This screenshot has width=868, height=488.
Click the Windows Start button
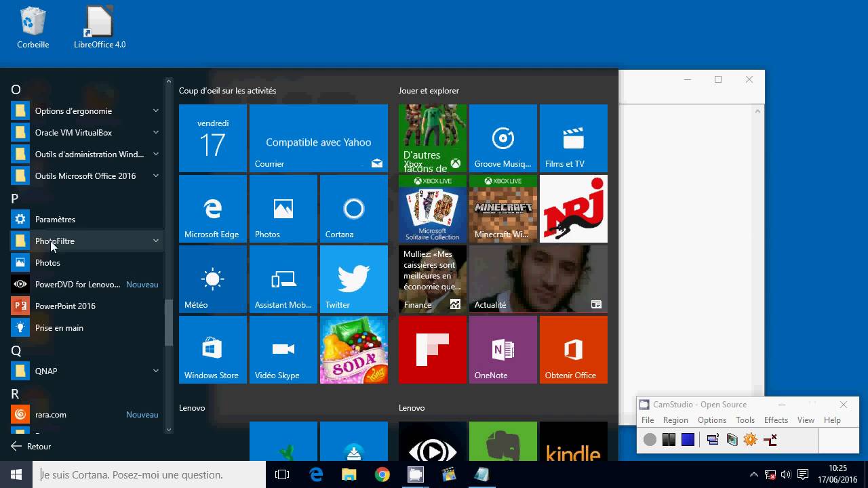click(16, 474)
